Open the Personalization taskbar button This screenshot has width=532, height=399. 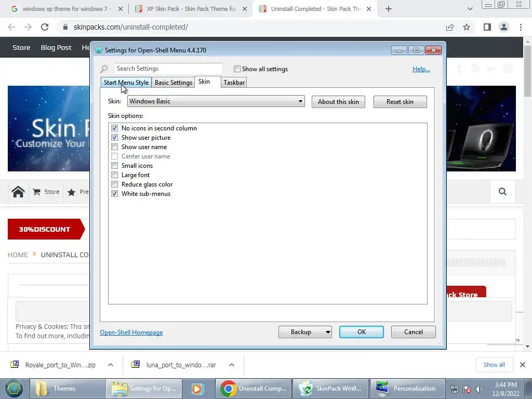408,389
